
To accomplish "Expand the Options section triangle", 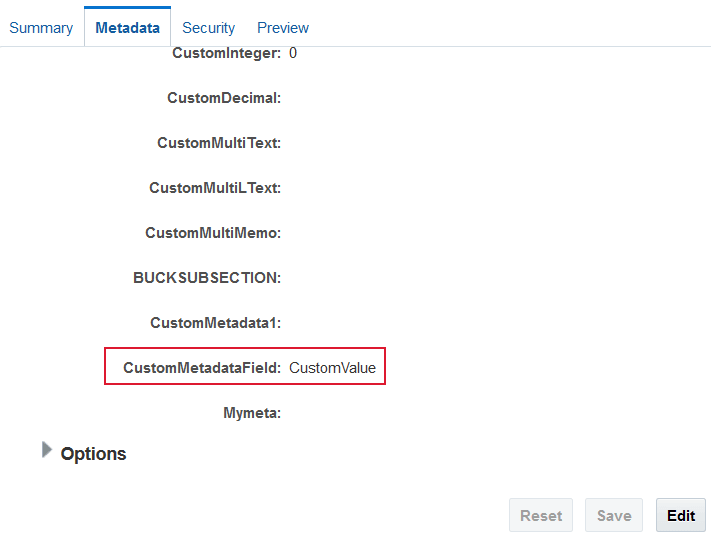I will pos(47,451).
